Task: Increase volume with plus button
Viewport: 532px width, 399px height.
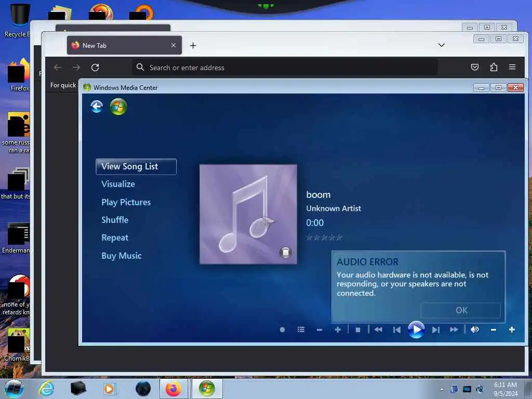Action: (x=512, y=329)
